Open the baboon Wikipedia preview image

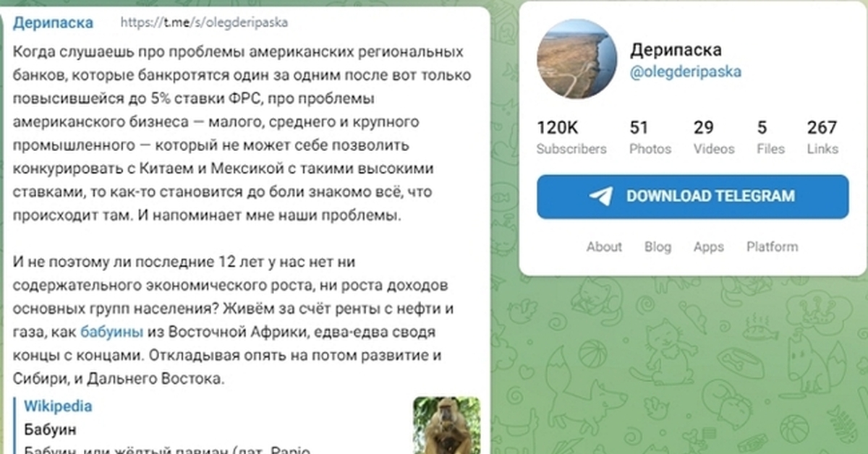point(446,425)
